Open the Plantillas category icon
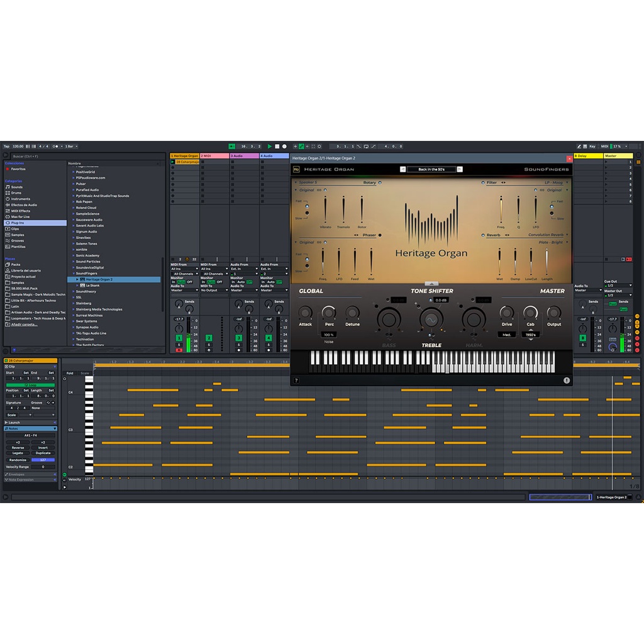This screenshot has width=644, height=644. point(8,247)
